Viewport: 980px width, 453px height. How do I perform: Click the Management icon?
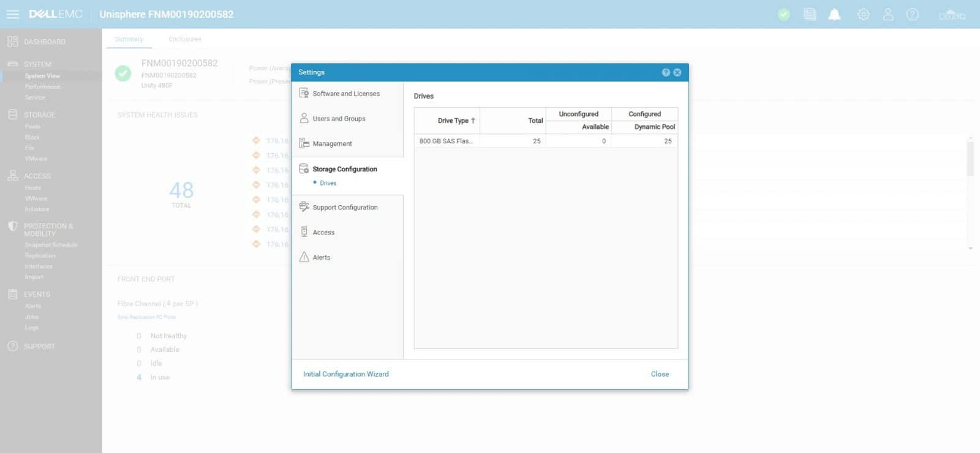[x=304, y=143]
